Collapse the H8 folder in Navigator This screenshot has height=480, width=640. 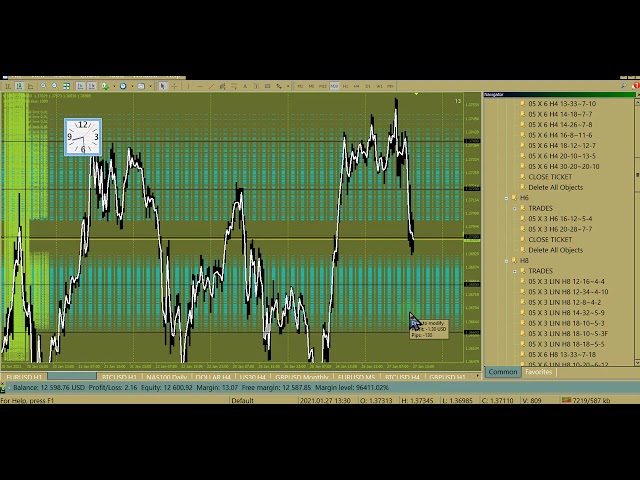click(x=507, y=261)
